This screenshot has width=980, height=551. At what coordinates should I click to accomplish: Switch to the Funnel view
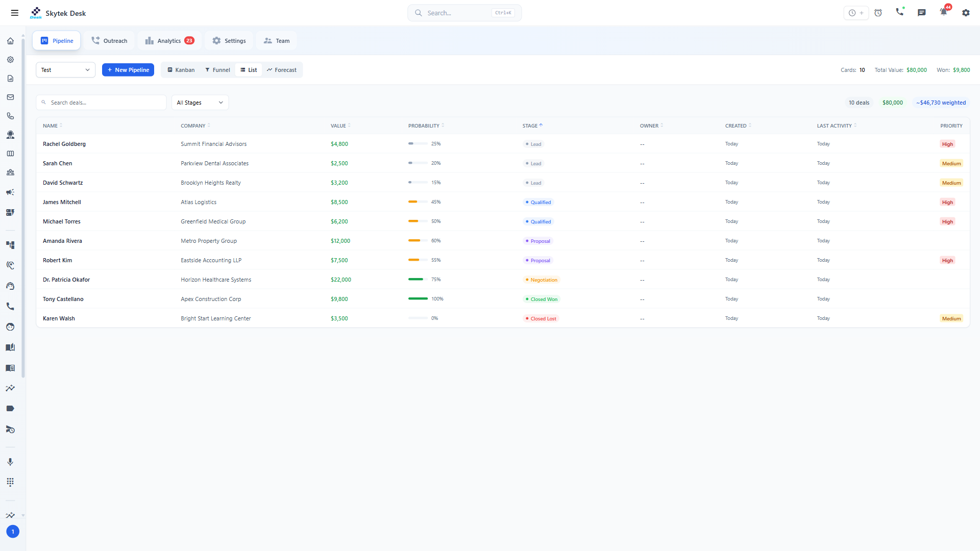pyautogui.click(x=217, y=69)
